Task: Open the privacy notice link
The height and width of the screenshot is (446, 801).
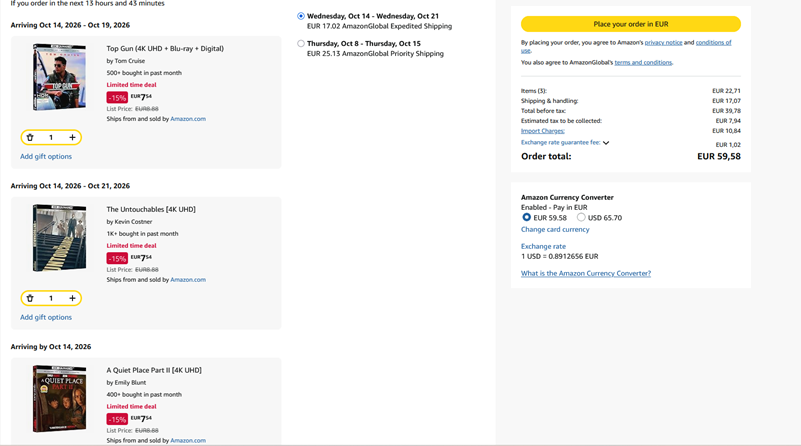Action: coord(663,42)
